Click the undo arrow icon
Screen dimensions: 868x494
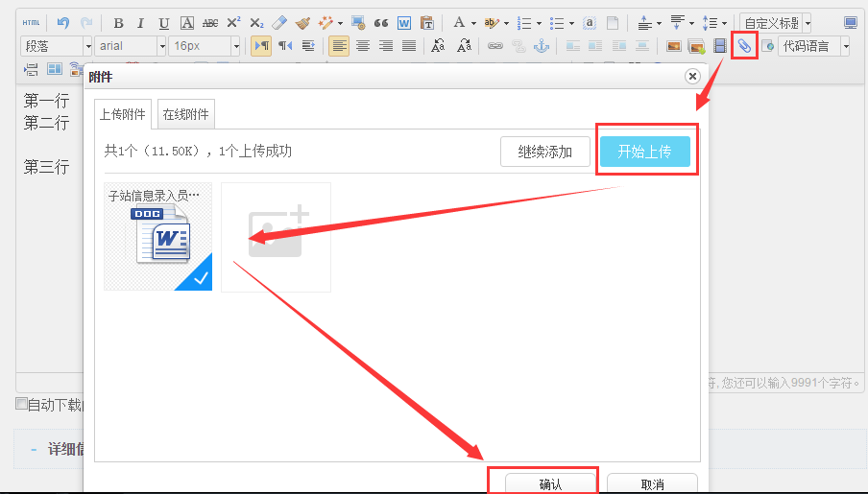coord(63,23)
